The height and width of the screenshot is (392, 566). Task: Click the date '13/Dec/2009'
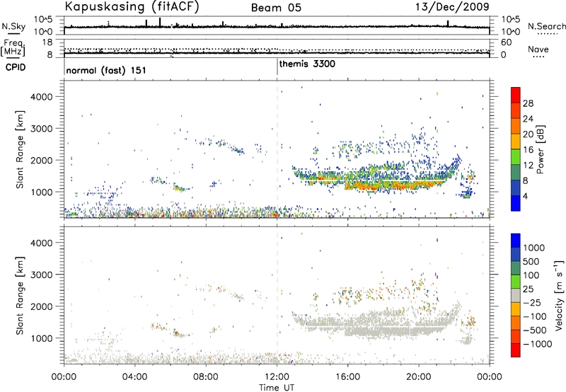[452, 6]
